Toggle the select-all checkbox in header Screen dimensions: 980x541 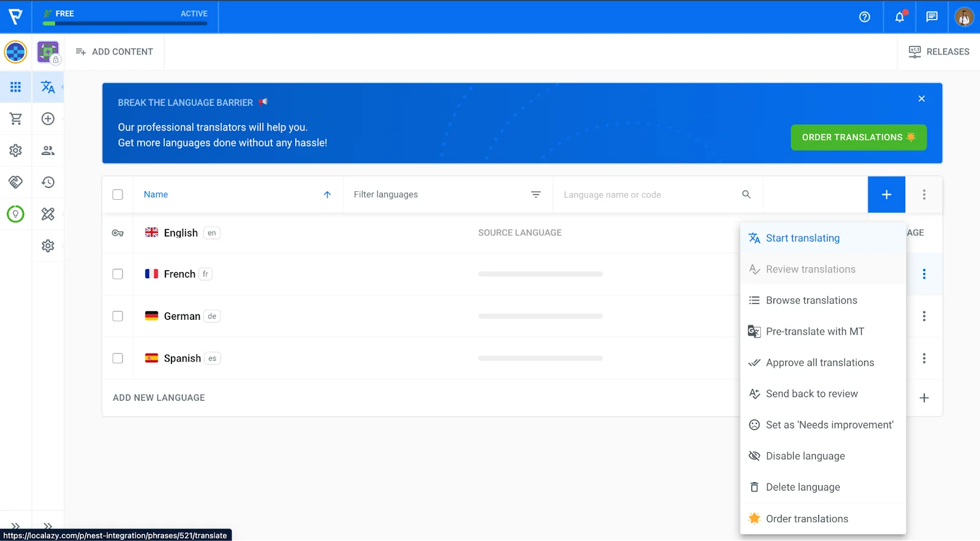(118, 195)
